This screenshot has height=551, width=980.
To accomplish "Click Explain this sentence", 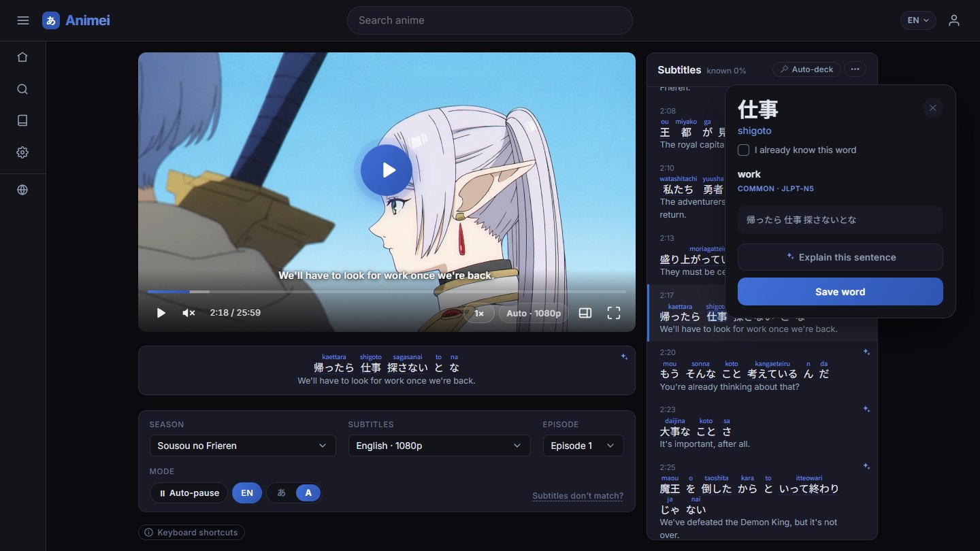I will pyautogui.click(x=840, y=257).
